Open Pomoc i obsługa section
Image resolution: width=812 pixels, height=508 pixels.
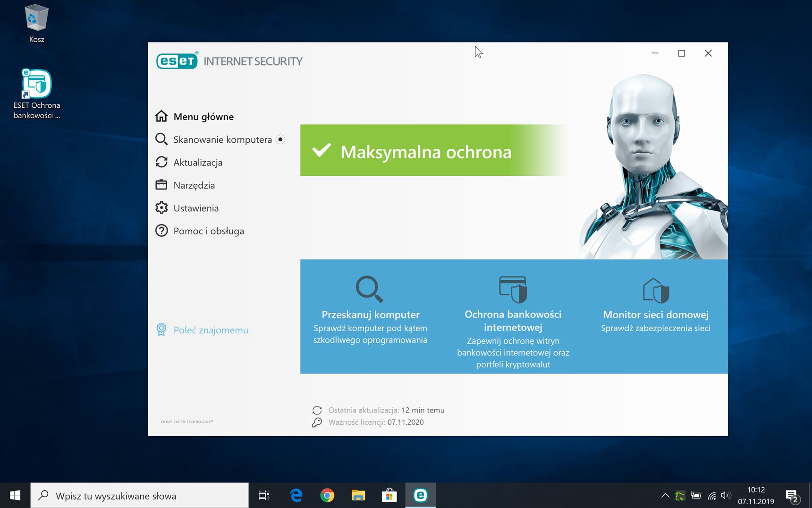pos(200,231)
